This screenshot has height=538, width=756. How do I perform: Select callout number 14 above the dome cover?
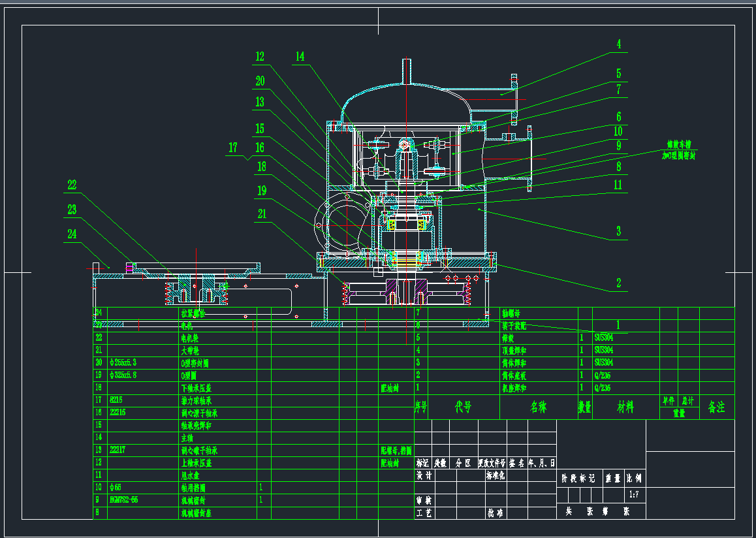300,57
